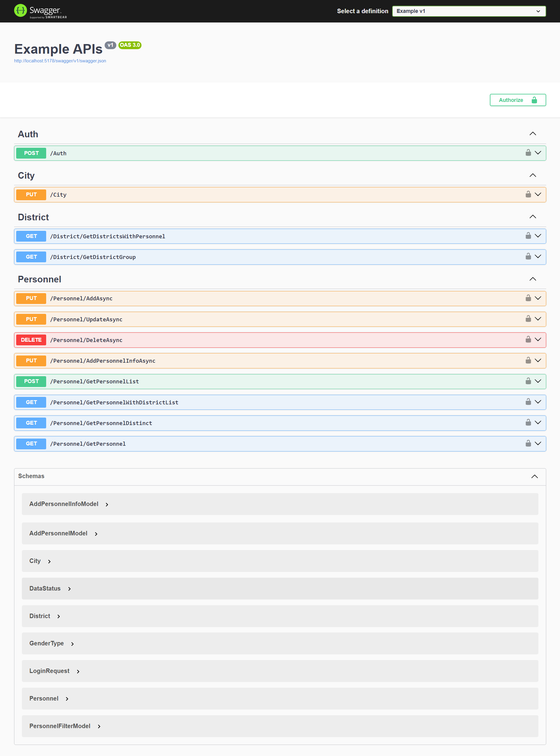Click lock icon on PUT /City row
Viewport: 560px width, 756px height.
[528, 194]
